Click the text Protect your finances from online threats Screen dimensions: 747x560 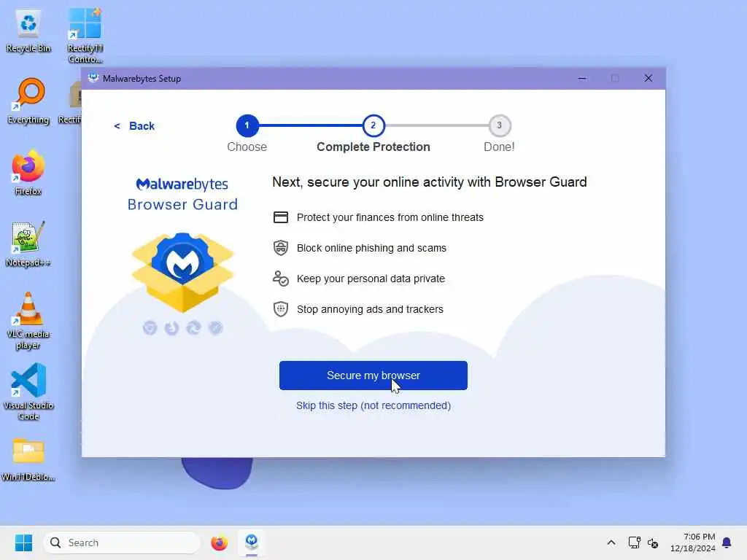(x=390, y=217)
